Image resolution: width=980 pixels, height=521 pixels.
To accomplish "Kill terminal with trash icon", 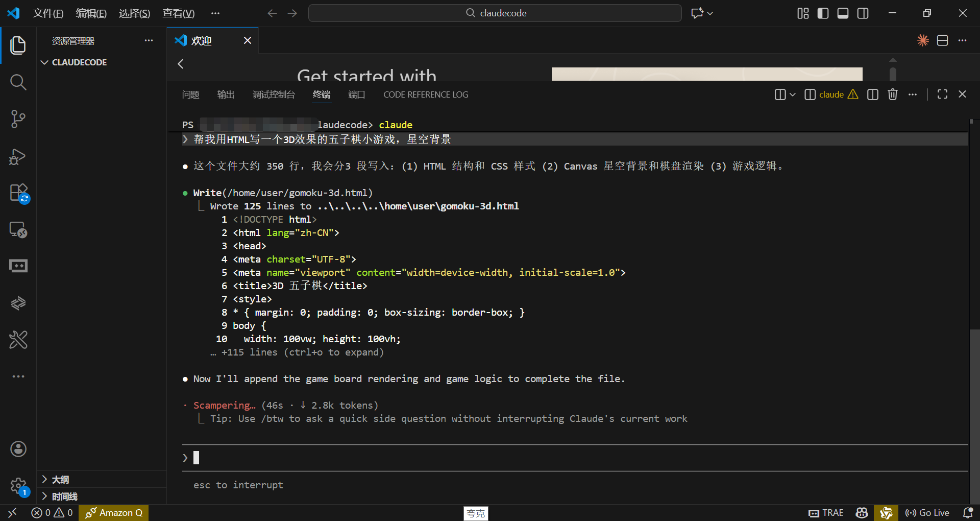I will (x=893, y=94).
